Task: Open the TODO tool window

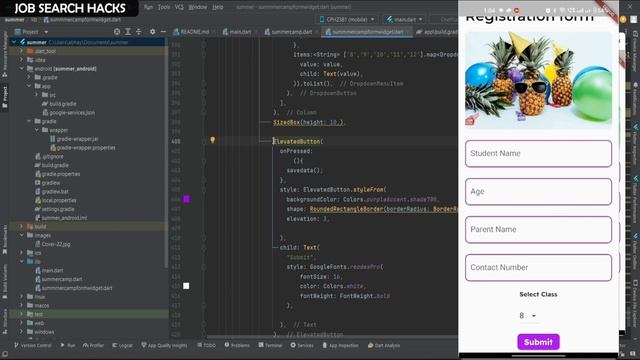Action: (x=206, y=345)
